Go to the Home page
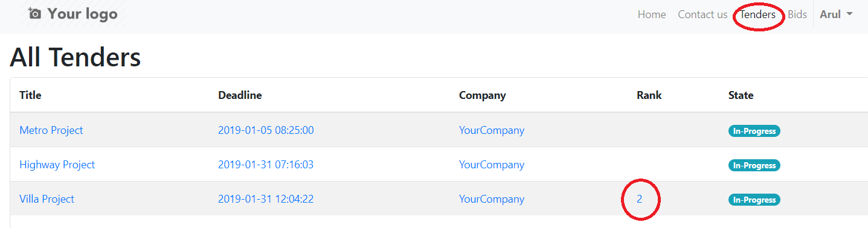Screen dimensions: 868x228 pyautogui.click(x=652, y=14)
